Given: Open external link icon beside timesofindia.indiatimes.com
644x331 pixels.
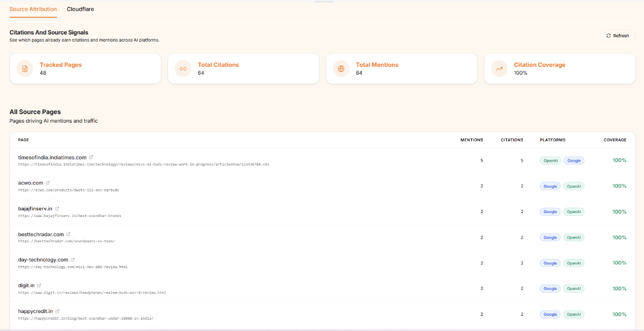Looking at the screenshot, I should pos(91,157).
